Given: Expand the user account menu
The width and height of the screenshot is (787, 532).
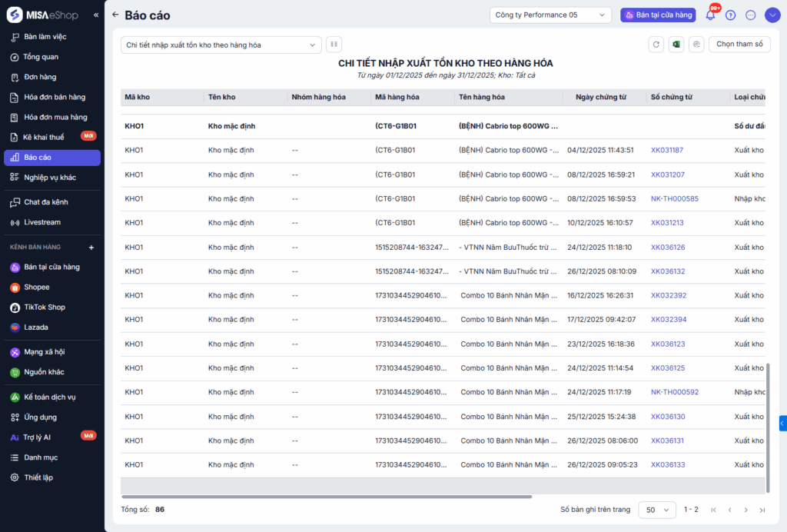Looking at the screenshot, I should tap(772, 15).
